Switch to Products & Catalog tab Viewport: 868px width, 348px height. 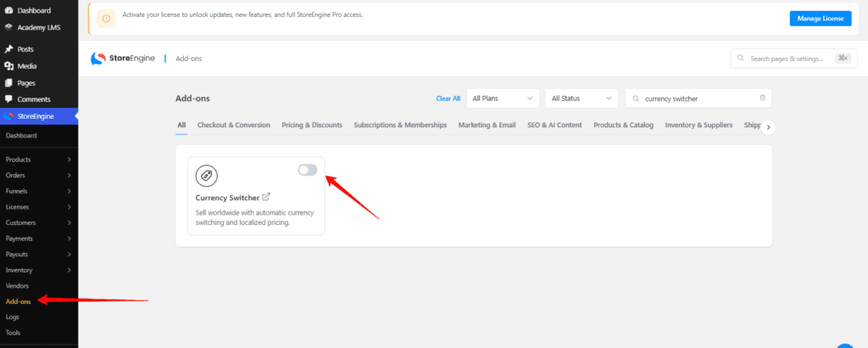point(623,126)
